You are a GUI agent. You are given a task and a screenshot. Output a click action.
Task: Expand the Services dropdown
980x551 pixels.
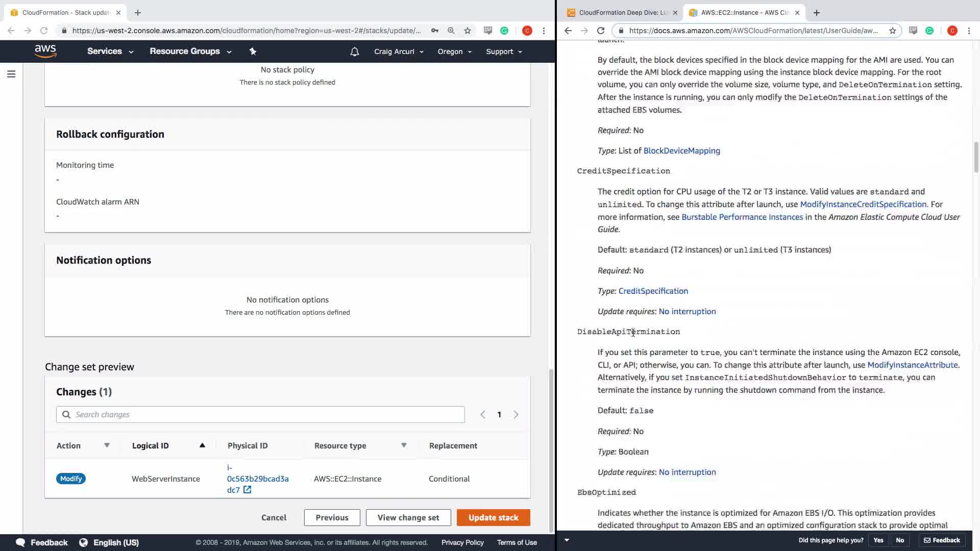point(110,51)
